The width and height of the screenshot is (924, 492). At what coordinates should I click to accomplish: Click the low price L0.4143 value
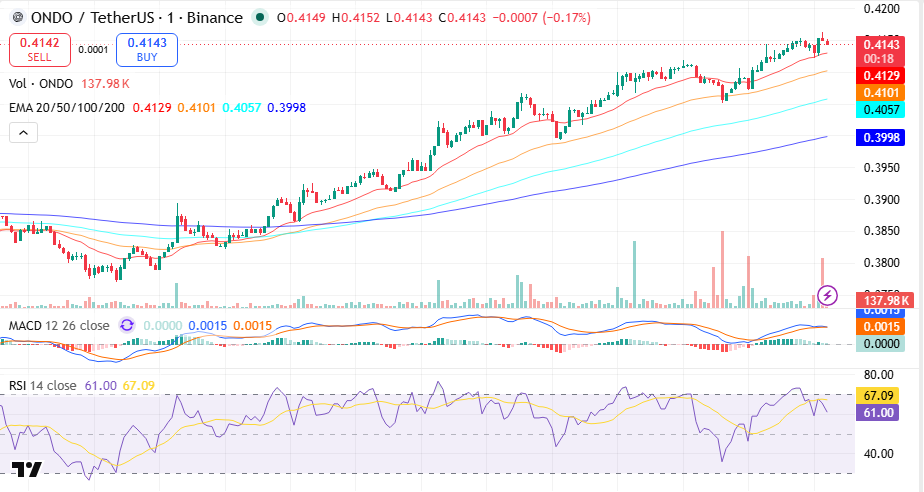(x=409, y=18)
